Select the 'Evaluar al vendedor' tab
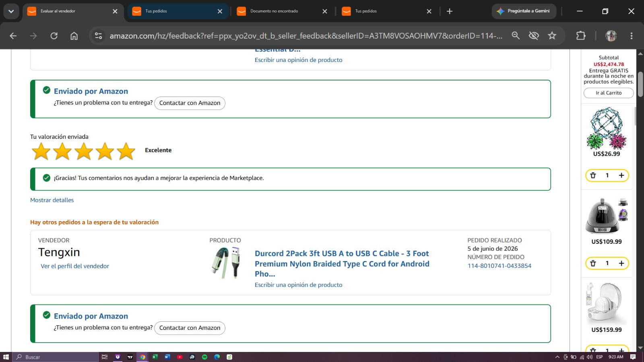The image size is (644, 362). click(x=73, y=11)
